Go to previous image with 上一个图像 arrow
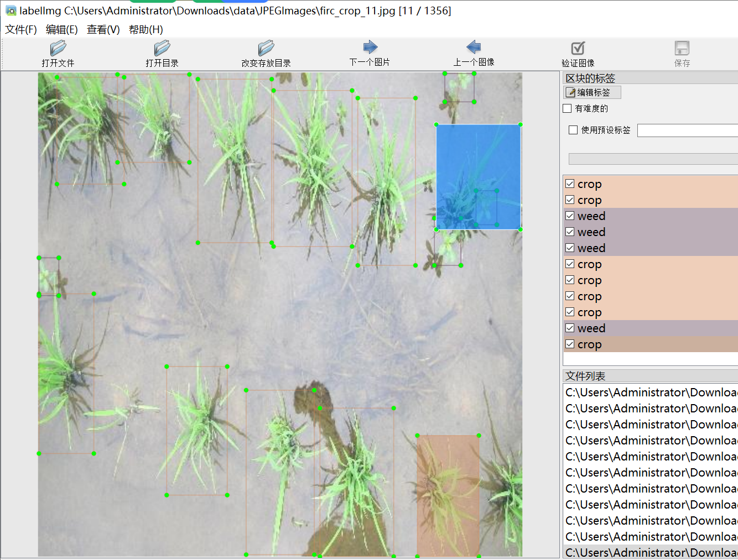The width and height of the screenshot is (738, 560). tap(474, 47)
